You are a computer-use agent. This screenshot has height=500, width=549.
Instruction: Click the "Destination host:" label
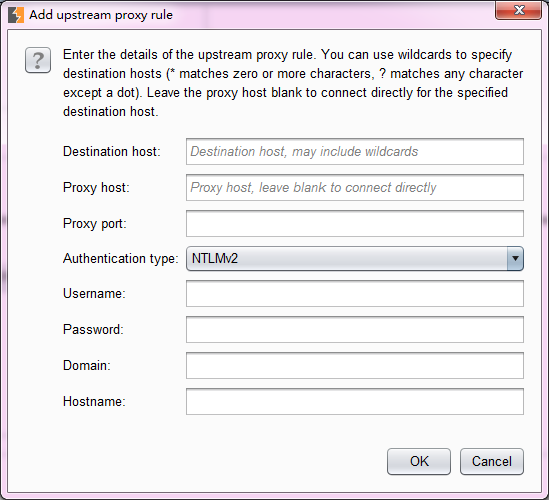click(x=112, y=152)
